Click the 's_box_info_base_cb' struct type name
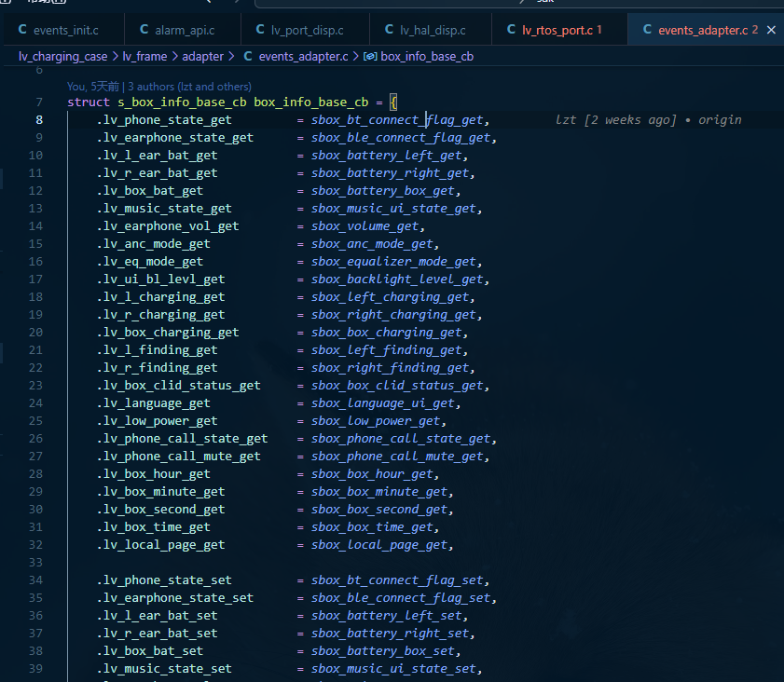784x682 pixels. tap(182, 102)
